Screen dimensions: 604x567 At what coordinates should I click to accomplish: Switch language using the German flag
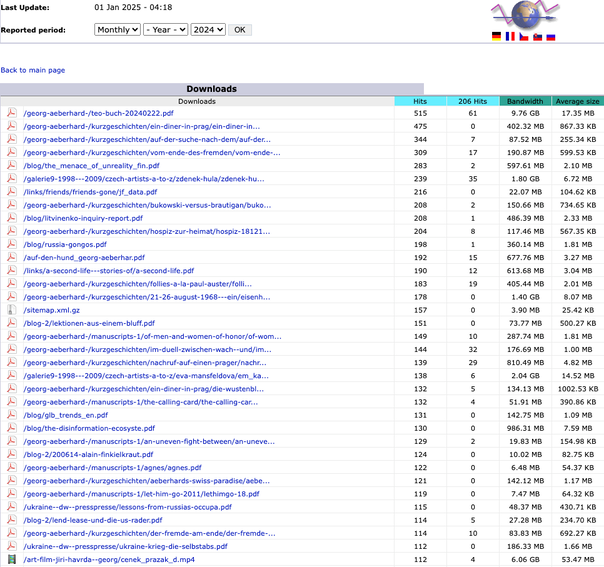pos(497,37)
